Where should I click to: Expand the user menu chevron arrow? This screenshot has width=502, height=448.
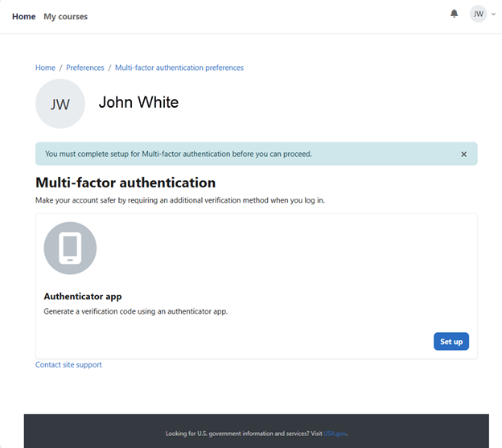(493, 14)
